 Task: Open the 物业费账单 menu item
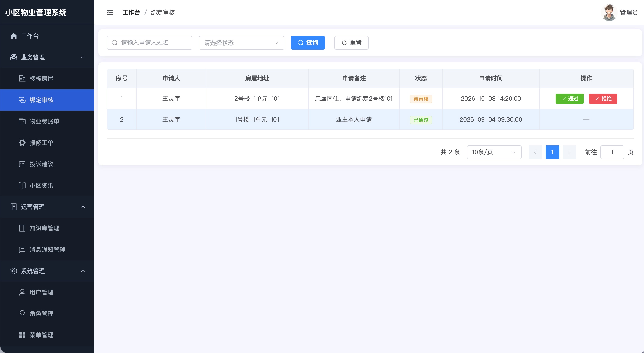pos(47,121)
